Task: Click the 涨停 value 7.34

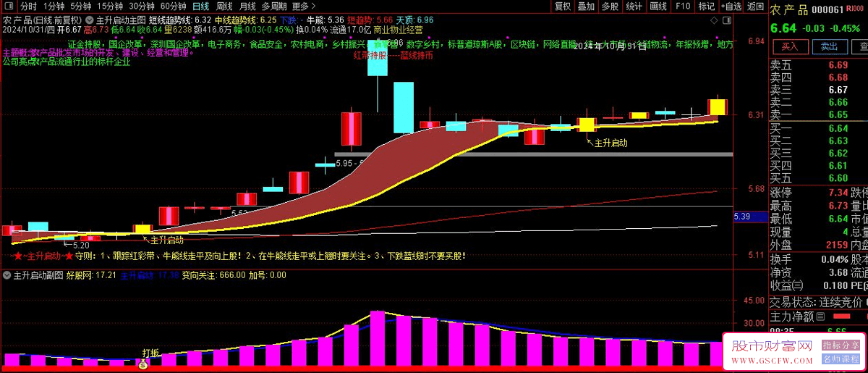Action: pyautogui.click(x=838, y=193)
